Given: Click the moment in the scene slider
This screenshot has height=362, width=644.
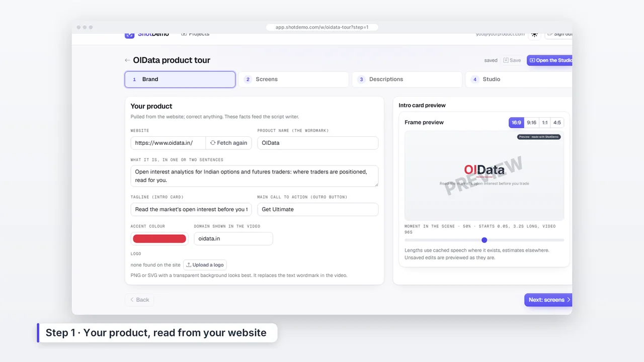Looking at the screenshot, I should 484,240.
